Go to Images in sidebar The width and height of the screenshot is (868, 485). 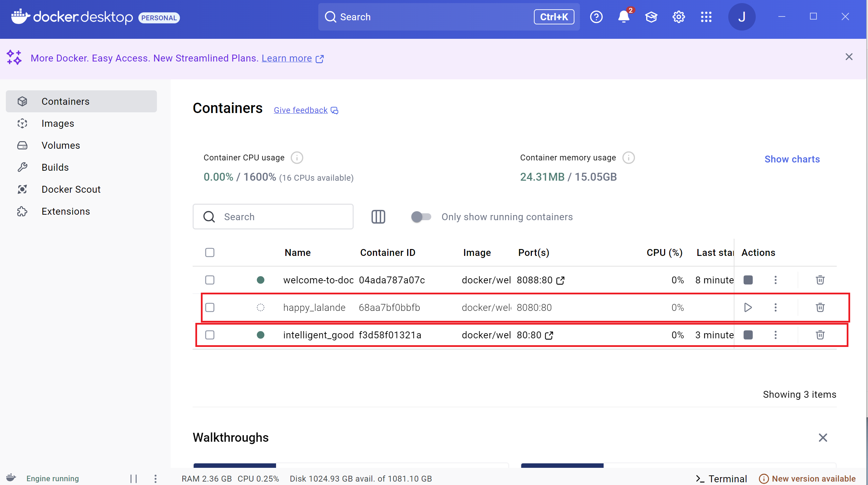(58, 123)
